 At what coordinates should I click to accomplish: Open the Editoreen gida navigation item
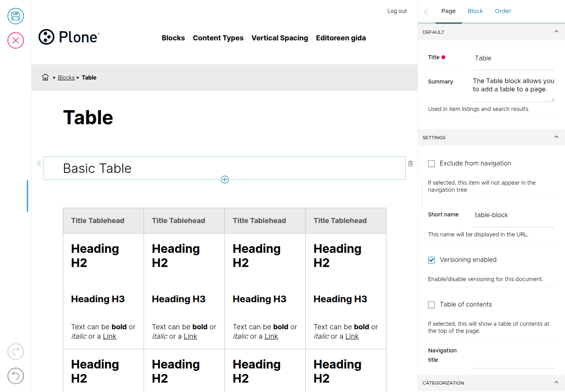tap(341, 38)
